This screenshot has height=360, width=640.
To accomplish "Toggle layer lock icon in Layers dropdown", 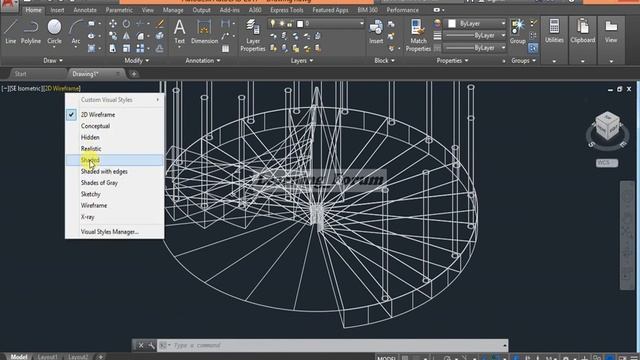I will (290, 24).
